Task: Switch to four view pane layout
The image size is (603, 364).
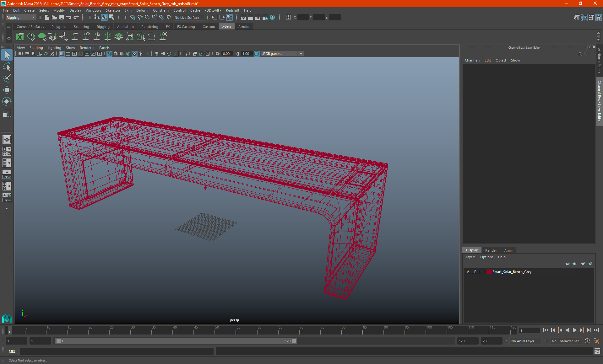Action: pos(7,151)
